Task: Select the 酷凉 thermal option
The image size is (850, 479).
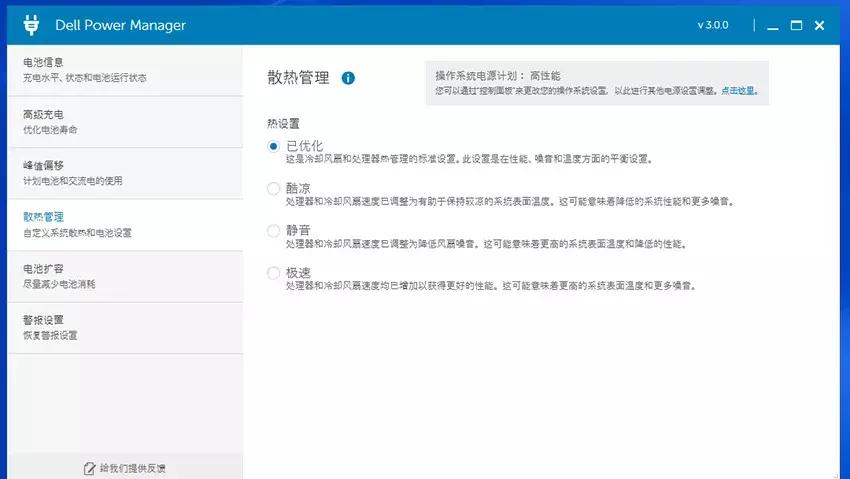Action: point(273,189)
